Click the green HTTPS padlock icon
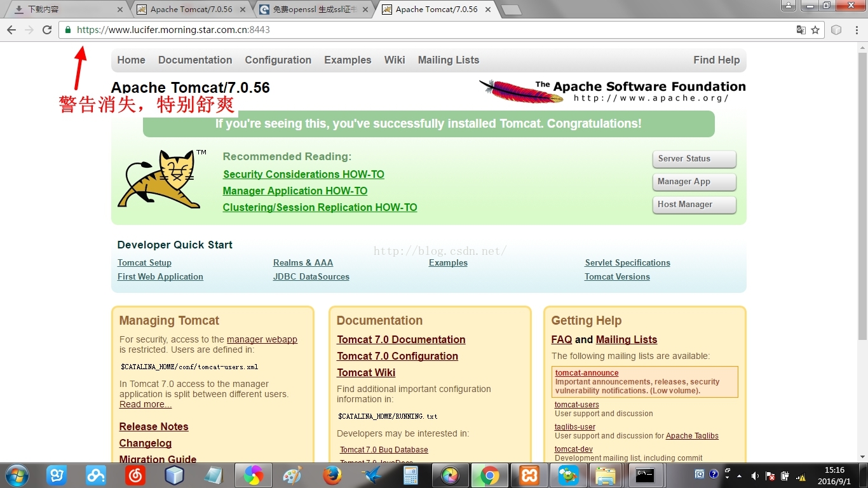This screenshot has height=488, width=868. (68, 30)
